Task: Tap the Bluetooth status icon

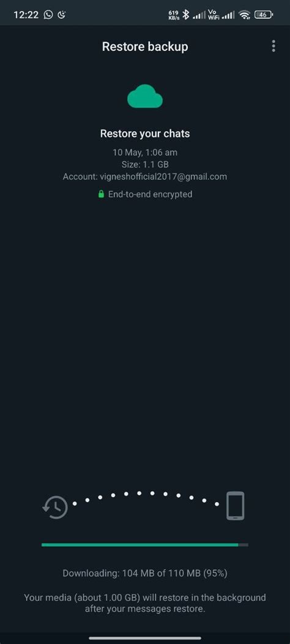Action: (185, 15)
